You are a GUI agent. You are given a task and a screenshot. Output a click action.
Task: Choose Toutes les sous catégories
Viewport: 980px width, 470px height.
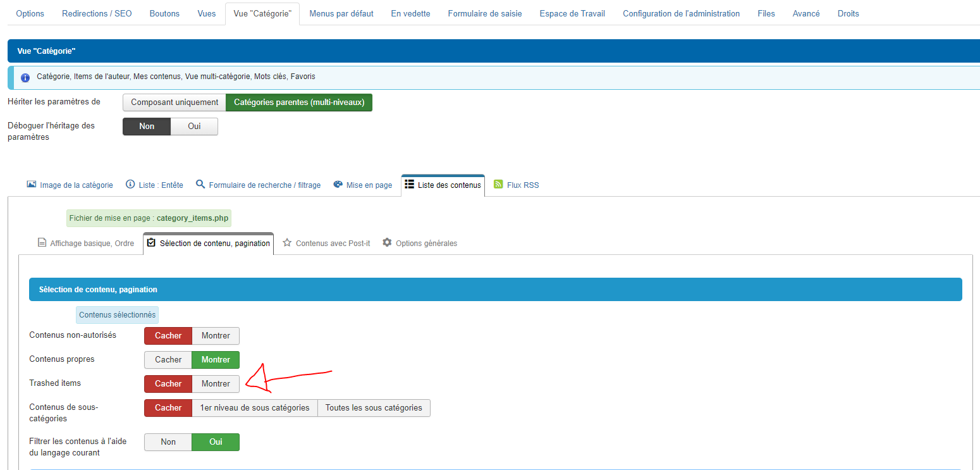[x=374, y=408]
